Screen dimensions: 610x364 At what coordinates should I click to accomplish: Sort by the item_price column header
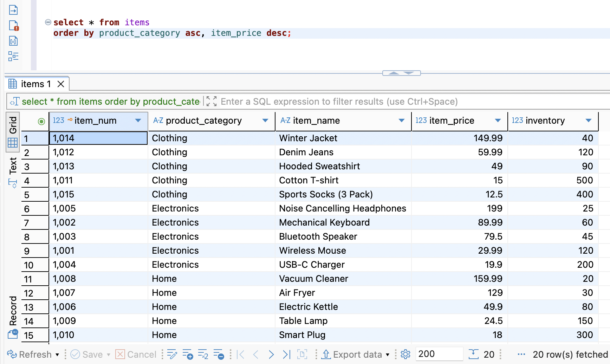(452, 121)
